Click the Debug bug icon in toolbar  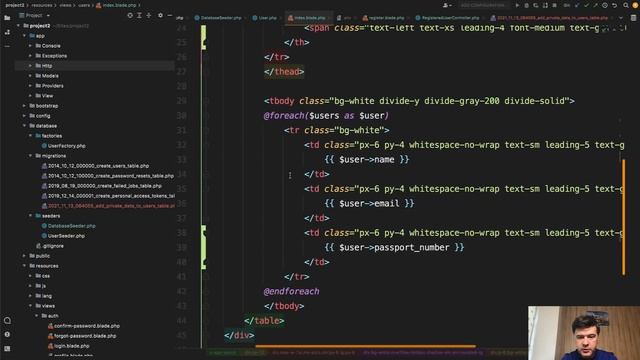(526, 5)
